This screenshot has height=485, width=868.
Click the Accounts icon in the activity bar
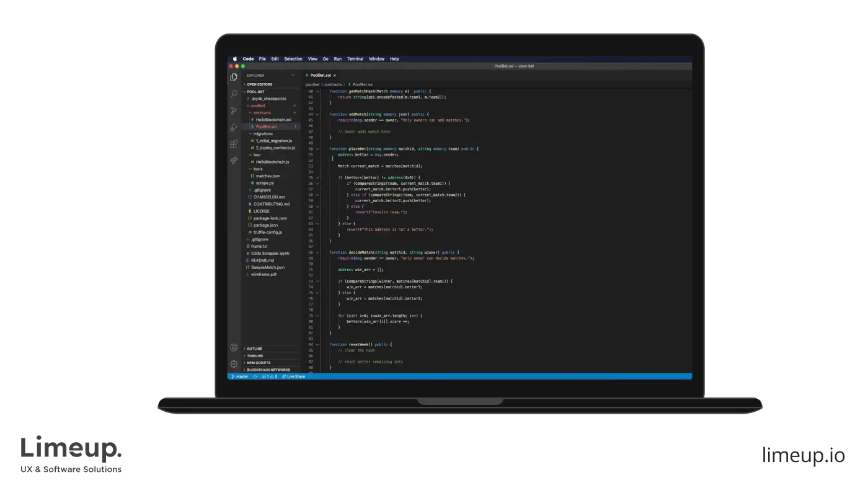(x=234, y=348)
